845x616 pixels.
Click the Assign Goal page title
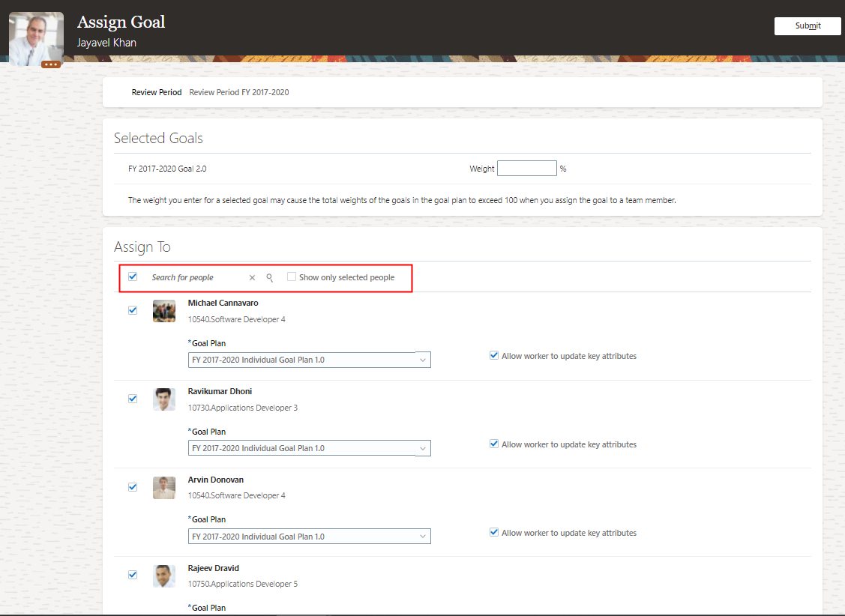click(x=121, y=22)
